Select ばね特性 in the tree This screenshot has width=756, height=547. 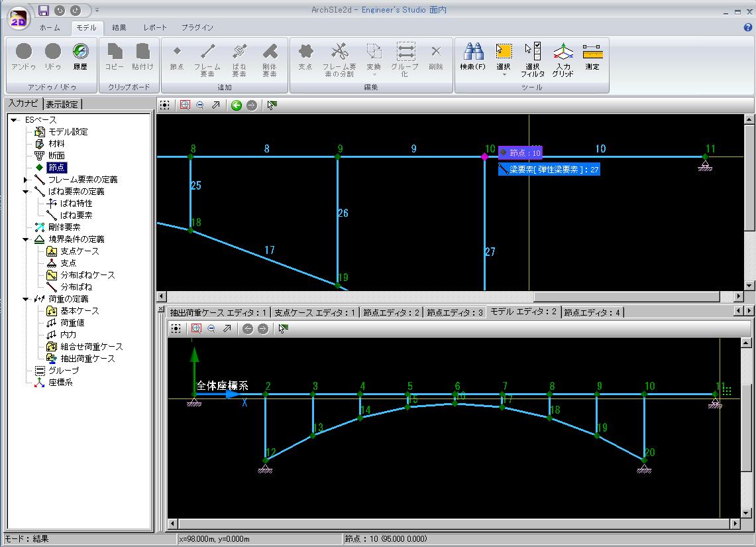76,203
